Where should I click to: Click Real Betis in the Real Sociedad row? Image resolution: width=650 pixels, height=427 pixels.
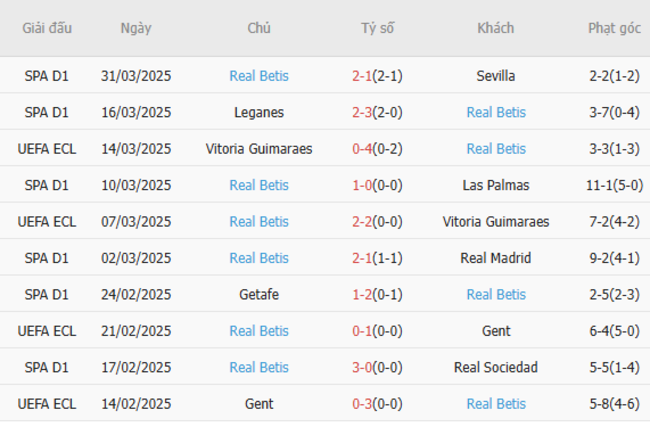(x=259, y=368)
